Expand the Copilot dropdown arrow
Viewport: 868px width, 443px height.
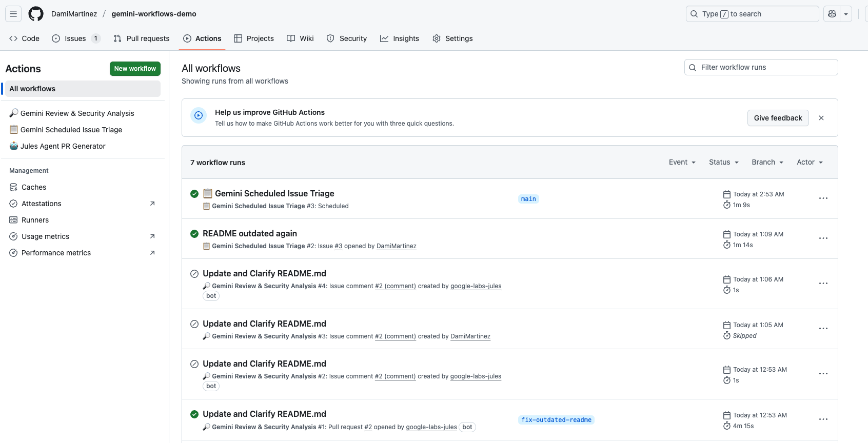coord(846,14)
